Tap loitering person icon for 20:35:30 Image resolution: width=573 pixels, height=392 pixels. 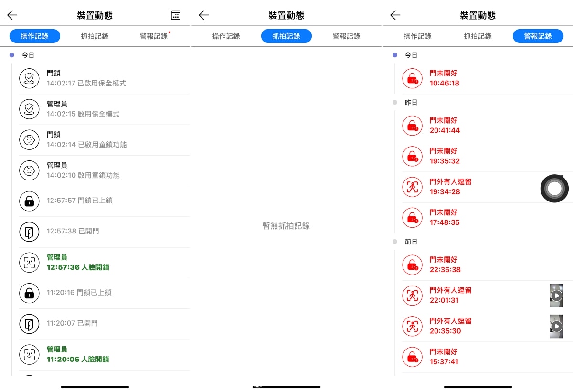tap(412, 326)
